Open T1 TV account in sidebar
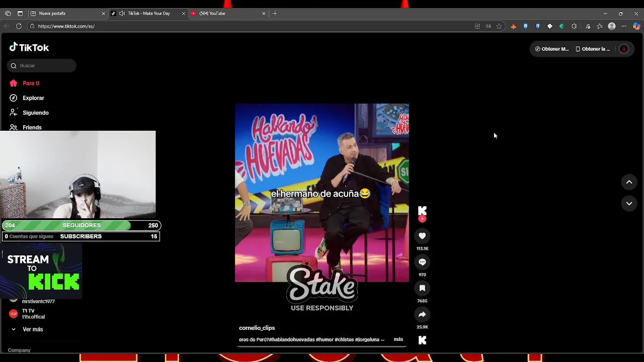Viewport: 644px width, 362px height. point(33,314)
